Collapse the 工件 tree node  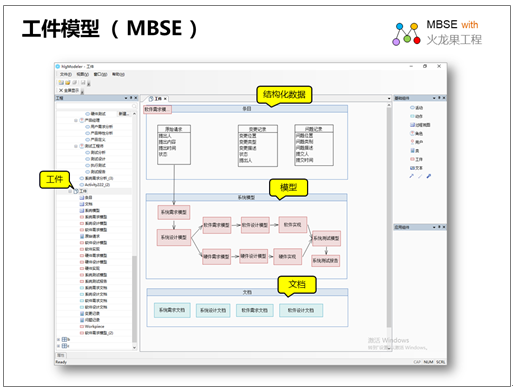pyautogui.click(x=70, y=191)
